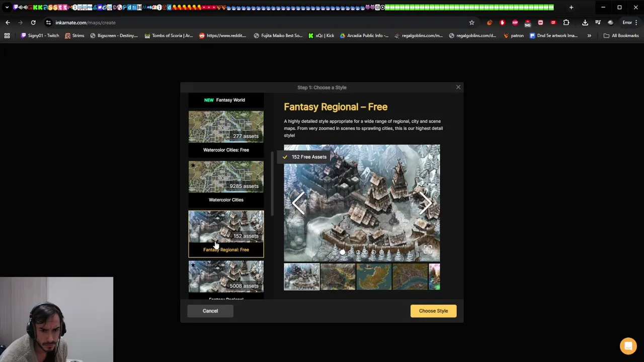Click the red fast-forward extension icon
This screenshot has height=362, width=644.
[540, 23]
